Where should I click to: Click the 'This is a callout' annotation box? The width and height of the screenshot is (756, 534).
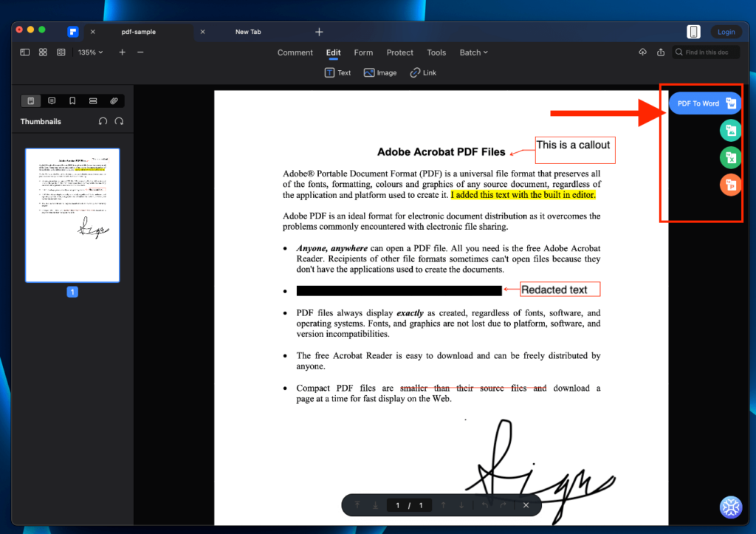tap(575, 150)
